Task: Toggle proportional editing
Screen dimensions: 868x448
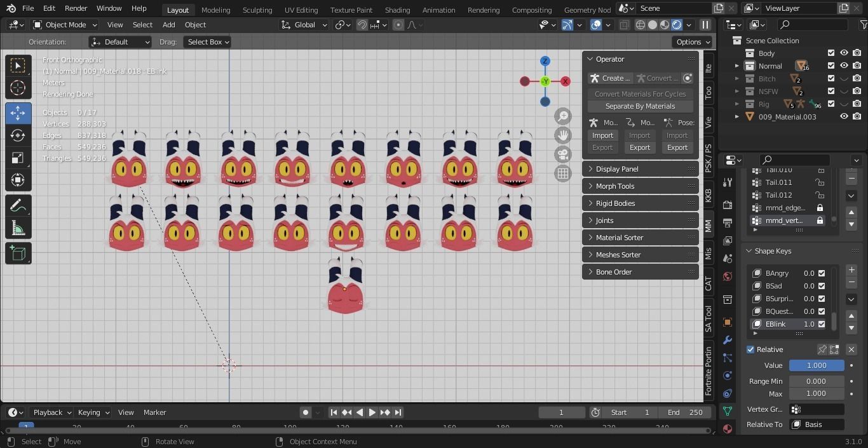Action: pos(398,25)
